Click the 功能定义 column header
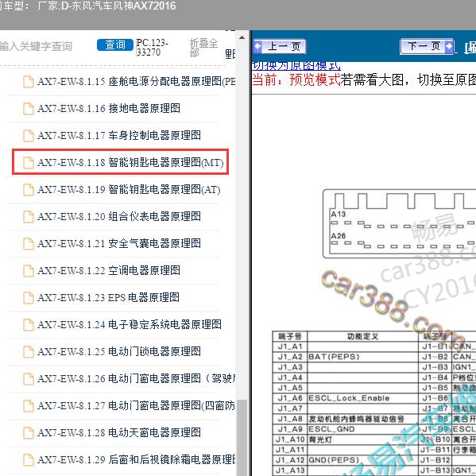 tap(363, 336)
